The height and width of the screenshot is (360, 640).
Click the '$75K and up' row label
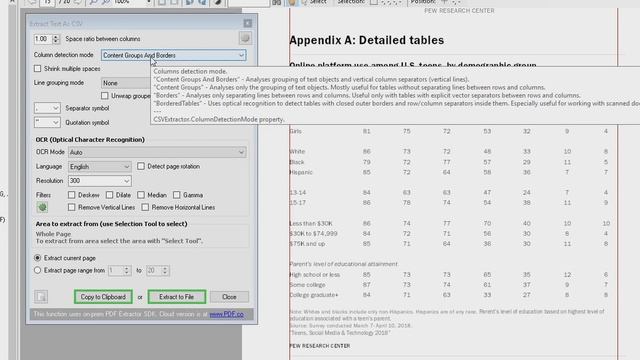[307, 244]
